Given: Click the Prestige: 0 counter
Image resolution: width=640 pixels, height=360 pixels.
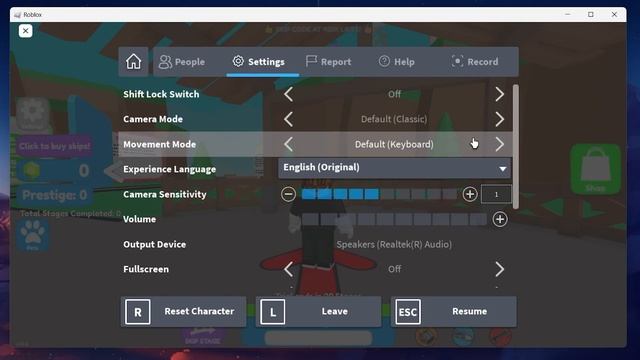Looking at the screenshot, I should click(55, 195).
